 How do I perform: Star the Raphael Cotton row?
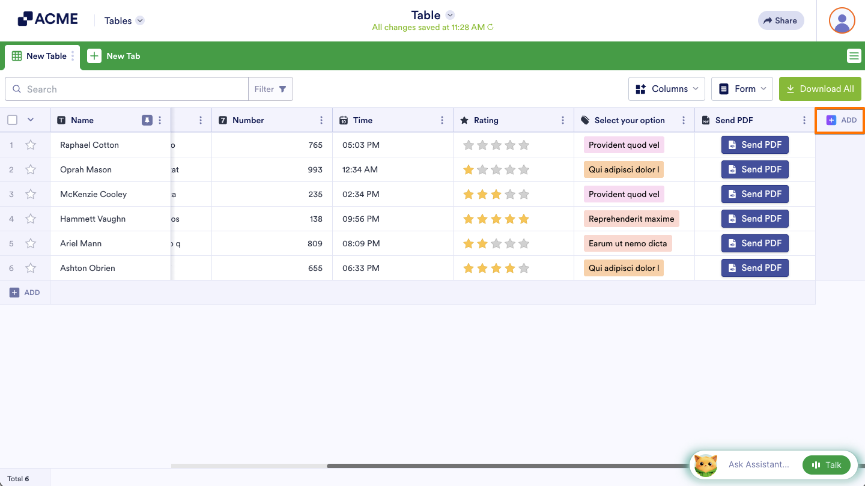31,145
